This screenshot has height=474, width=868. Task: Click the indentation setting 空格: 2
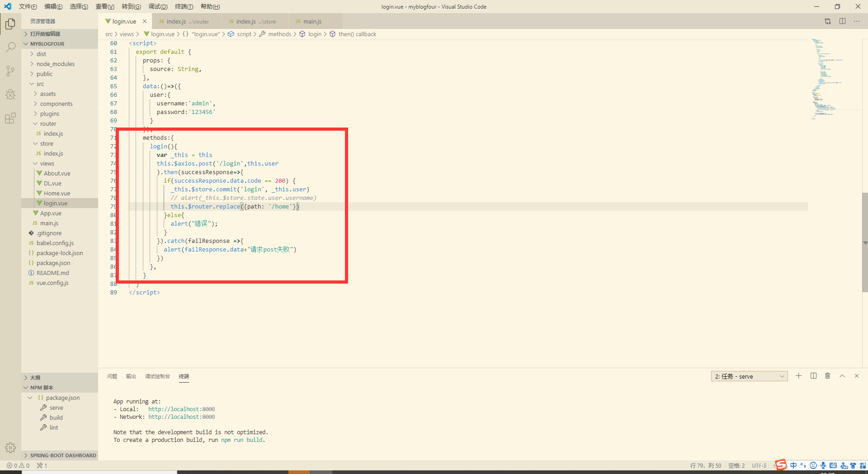click(x=736, y=465)
